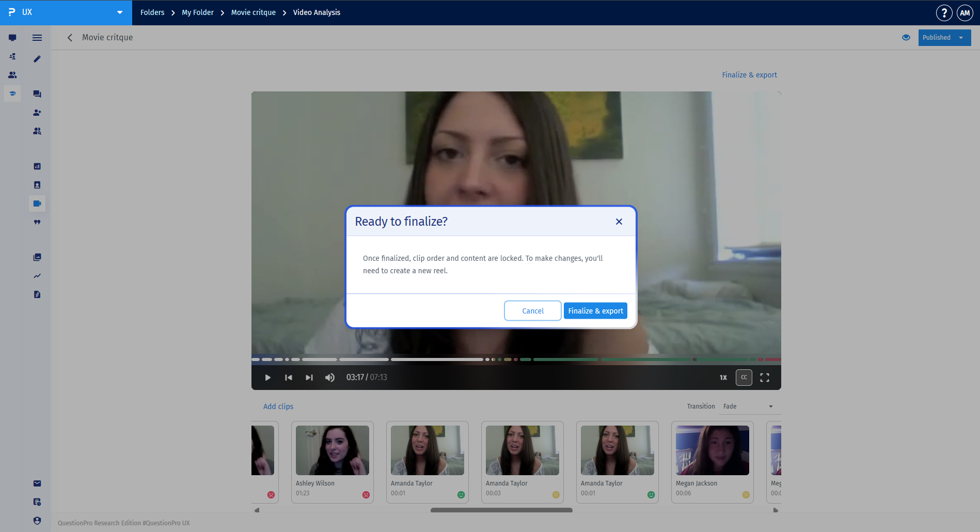The width and height of the screenshot is (980, 532).
Task: Open the chat bubbles sidebar icon
Action: [x=37, y=94]
